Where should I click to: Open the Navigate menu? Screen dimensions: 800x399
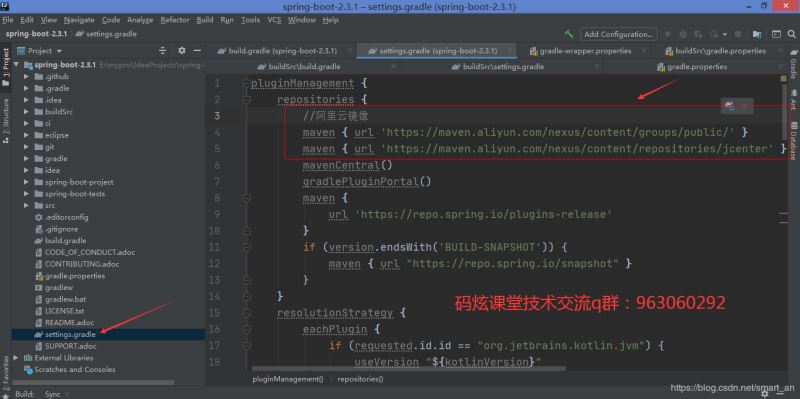tap(79, 20)
